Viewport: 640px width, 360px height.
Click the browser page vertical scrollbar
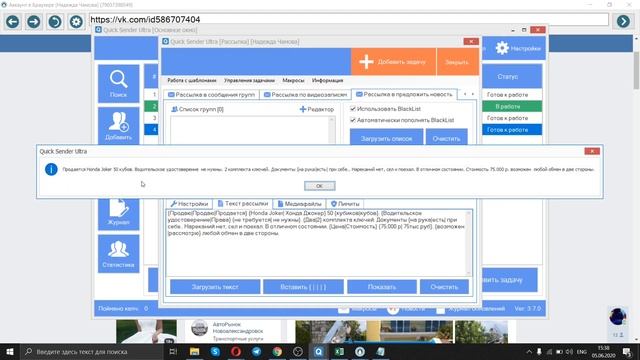(x=636, y=188)
